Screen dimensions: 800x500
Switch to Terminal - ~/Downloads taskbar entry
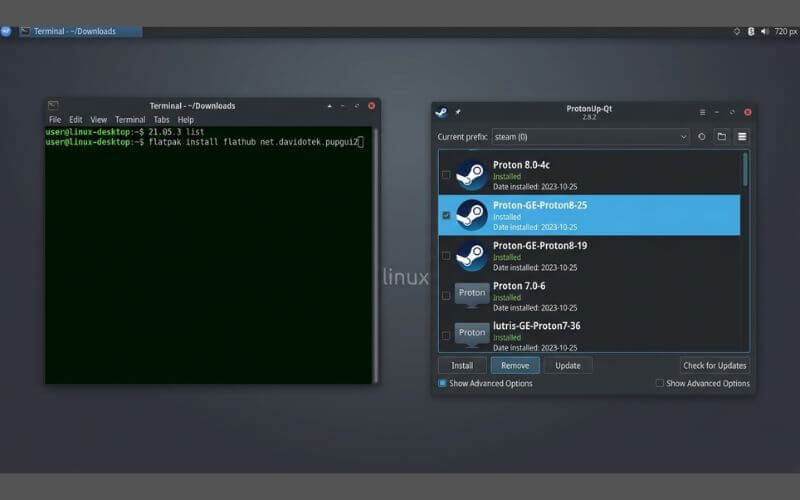[x=81, y=32]
